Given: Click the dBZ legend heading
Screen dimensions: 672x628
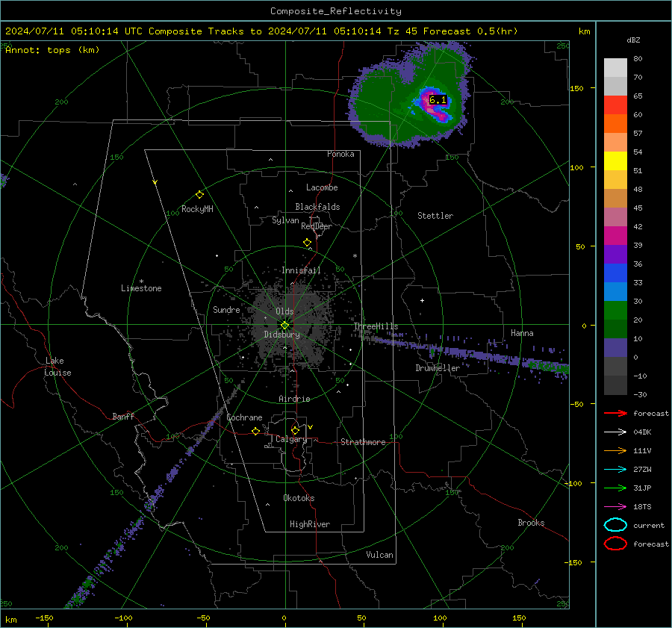Looking at the screenshot, I should [633, 40].
